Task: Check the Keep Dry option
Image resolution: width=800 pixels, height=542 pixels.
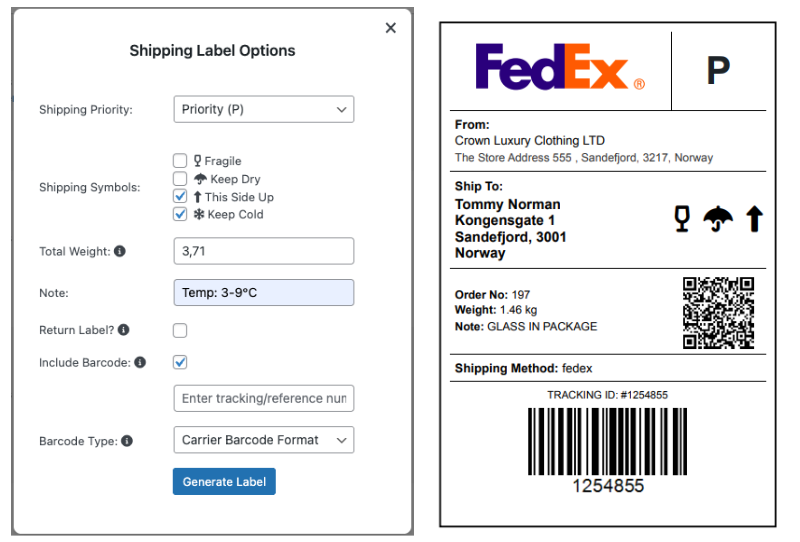Action: (x=180, y=179)
